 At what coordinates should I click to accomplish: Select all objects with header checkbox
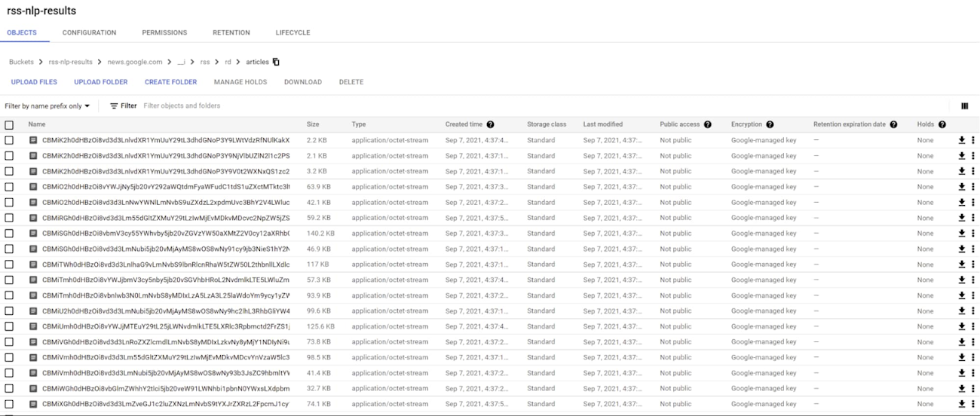[x=9, y=125]
